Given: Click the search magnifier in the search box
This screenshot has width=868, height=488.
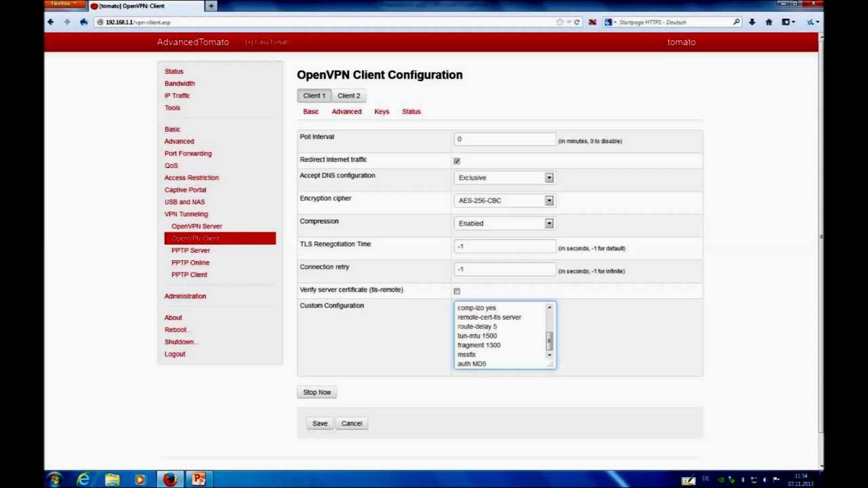Looking at the screenshot, I should click(x=736, y=22).
